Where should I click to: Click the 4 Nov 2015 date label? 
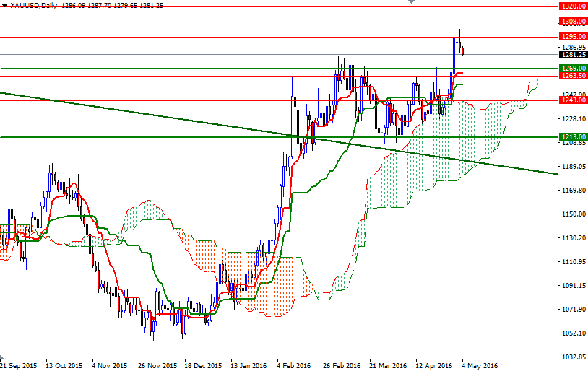point(110,365)
